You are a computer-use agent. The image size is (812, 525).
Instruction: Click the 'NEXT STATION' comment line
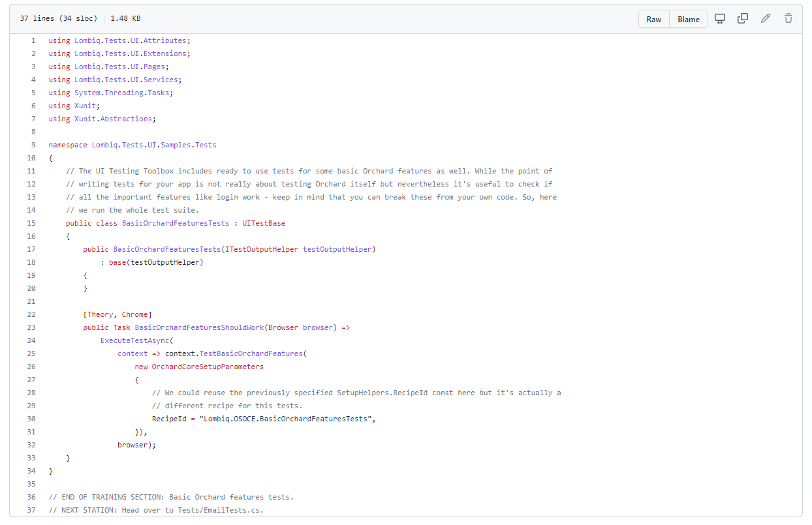pyautogui.click(x=156, y=510)
